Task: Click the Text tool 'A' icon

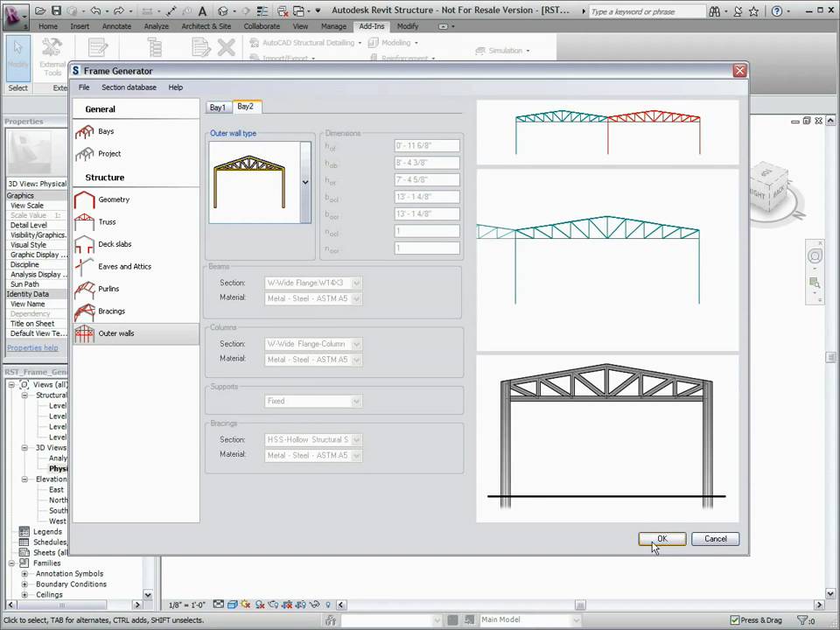Action: [x=202, y=10]
